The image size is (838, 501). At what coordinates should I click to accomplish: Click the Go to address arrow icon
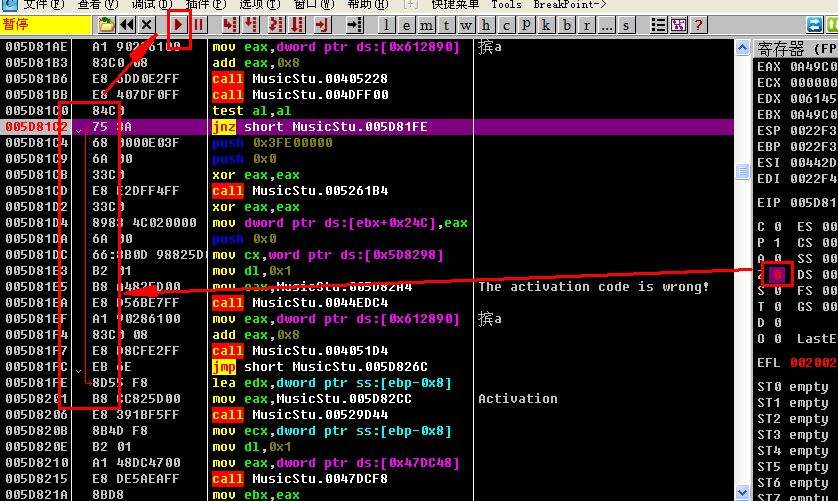[x=354, y=25]
